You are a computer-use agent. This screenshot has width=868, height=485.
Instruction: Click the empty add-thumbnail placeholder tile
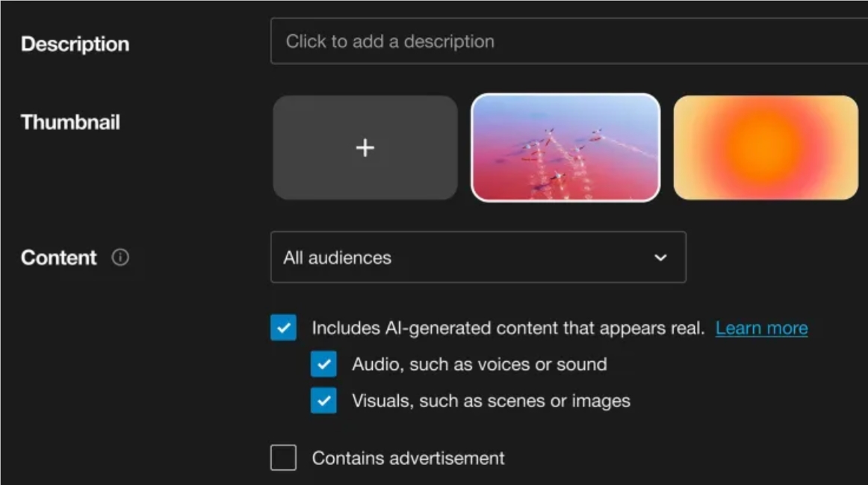tap(365, 147)
